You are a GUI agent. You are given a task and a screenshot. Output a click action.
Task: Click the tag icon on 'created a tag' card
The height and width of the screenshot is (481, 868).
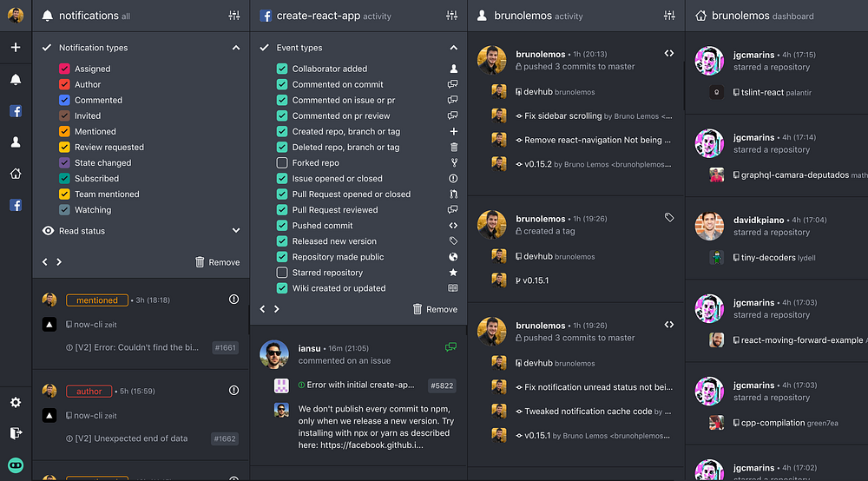669,218
